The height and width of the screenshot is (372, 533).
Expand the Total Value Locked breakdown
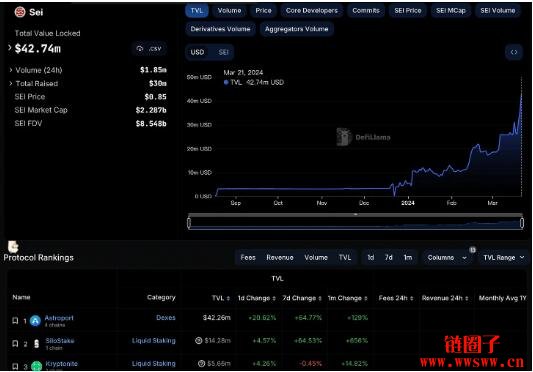(10, 48)
